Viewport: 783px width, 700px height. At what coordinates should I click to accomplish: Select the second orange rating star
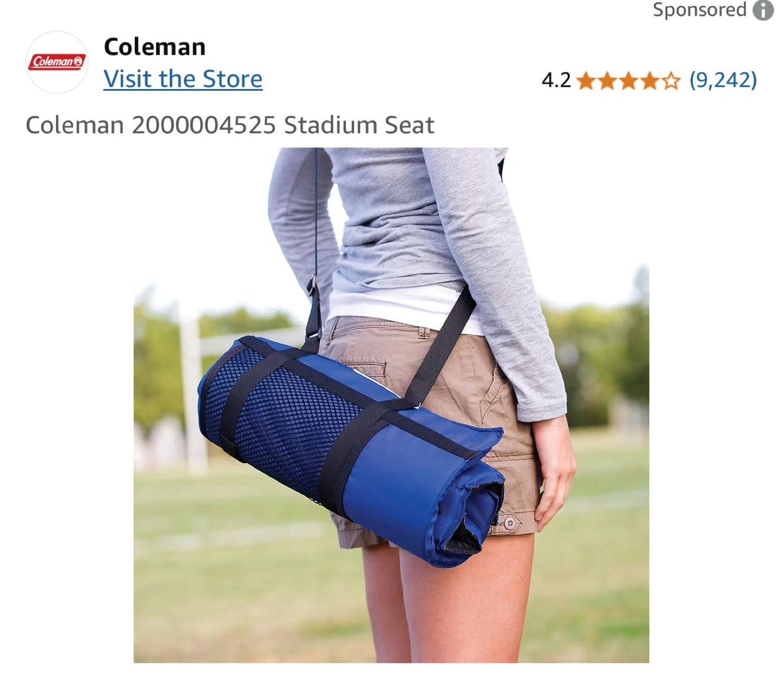point(607,81)
